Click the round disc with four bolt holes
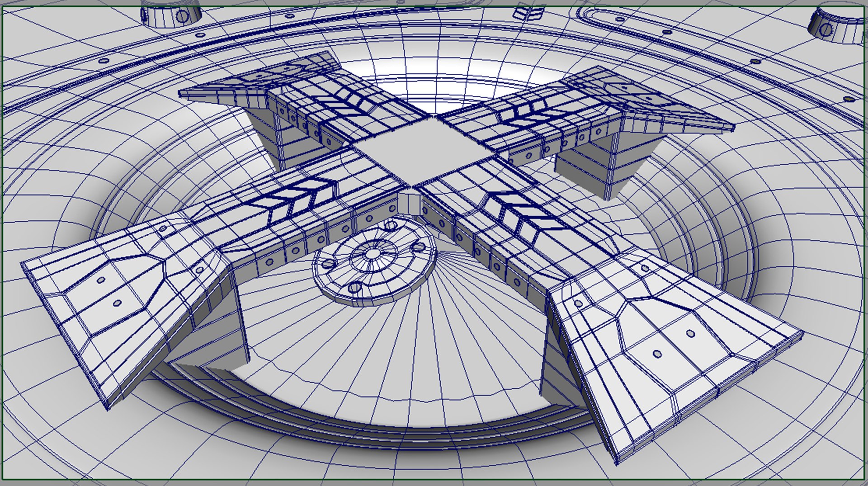The height and width of the screenshot is (486, 868). point(374,262)
